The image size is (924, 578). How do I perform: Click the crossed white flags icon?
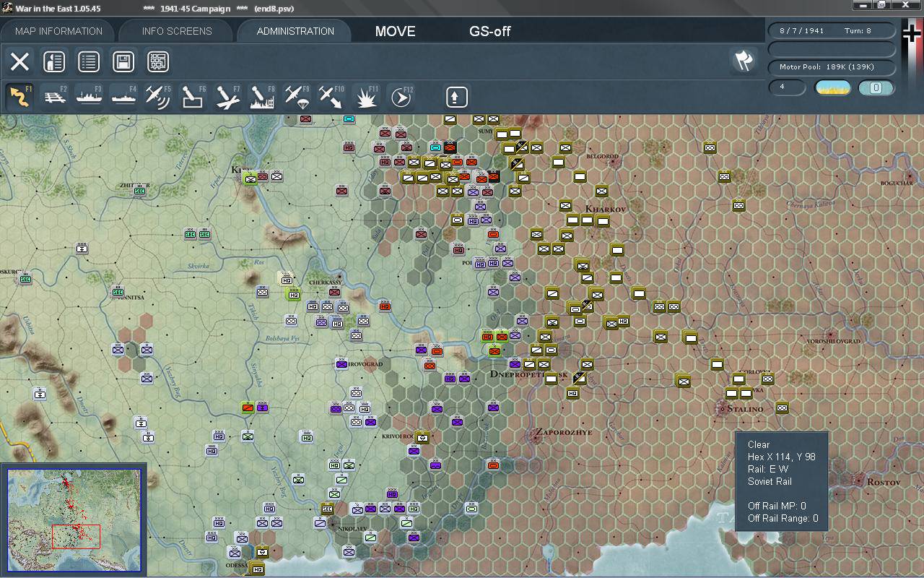(744, 61)
